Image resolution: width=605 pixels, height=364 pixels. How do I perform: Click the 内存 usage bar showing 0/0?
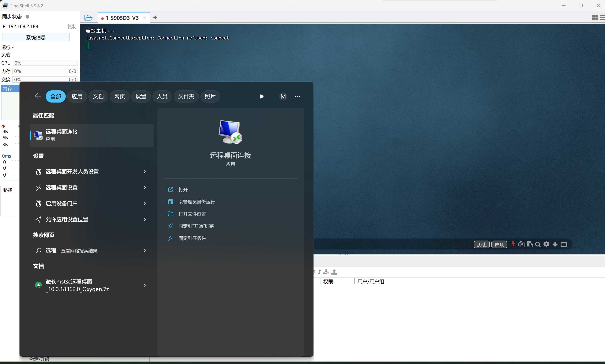pos(45,71)
